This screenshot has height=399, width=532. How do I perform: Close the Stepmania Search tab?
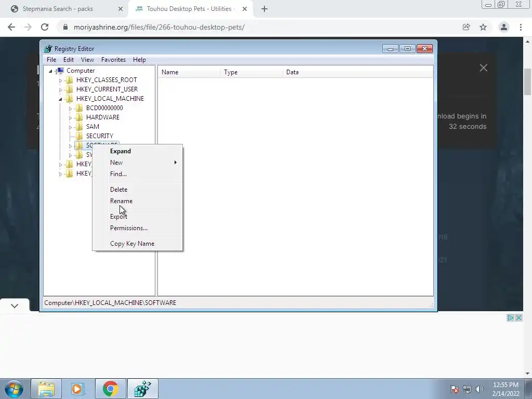coord(120,9)
